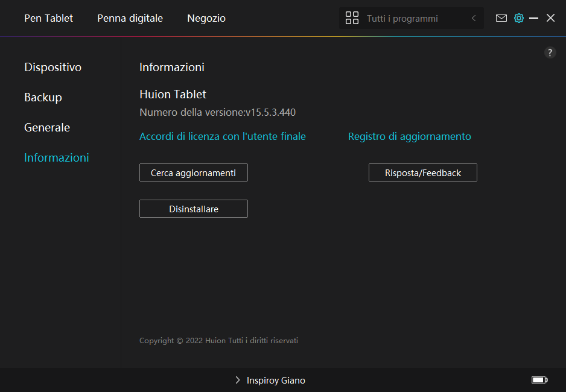Open Accordi di licenza con l'utente finale

click(x=222, y=136)
